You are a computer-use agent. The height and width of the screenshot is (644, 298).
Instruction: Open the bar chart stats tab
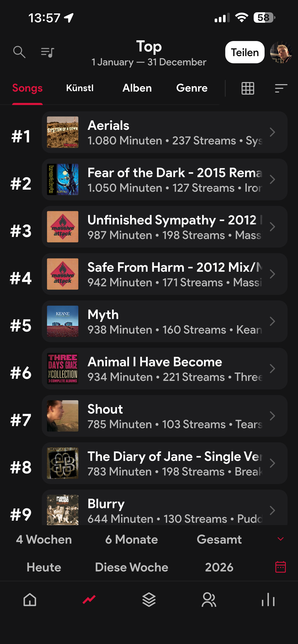click(268, 599)
